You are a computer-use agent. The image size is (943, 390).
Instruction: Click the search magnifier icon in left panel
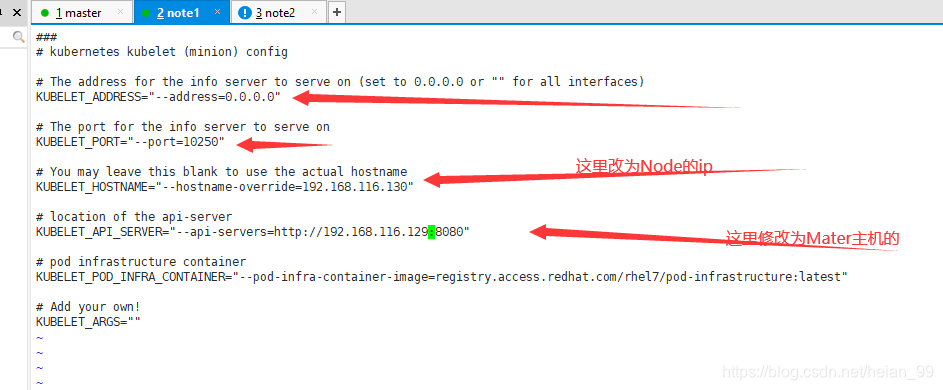tap(18, 37)
